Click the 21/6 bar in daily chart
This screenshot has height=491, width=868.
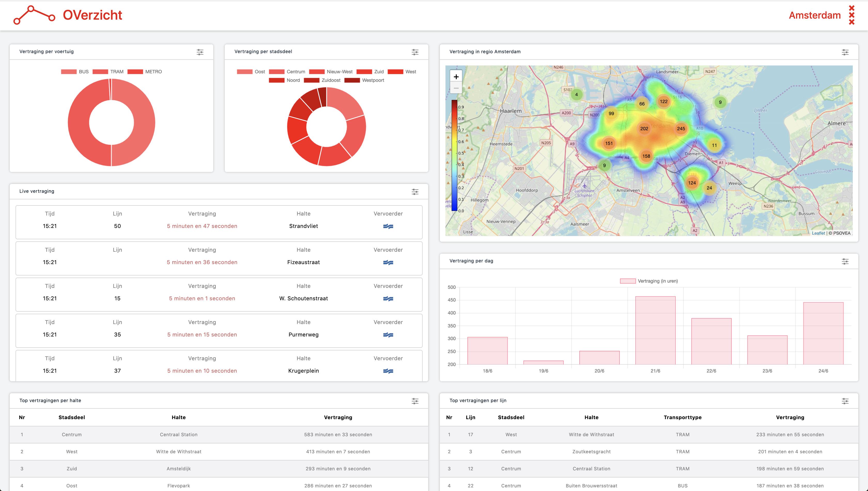pyautogui.click(x=655, y=330)
